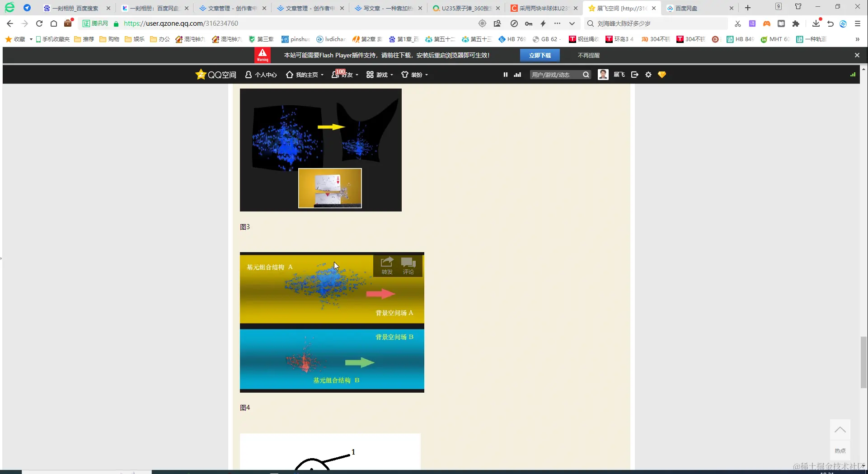Click 不再提醒 on the Flash warning
868x474 pixels.
pos(589,55)
